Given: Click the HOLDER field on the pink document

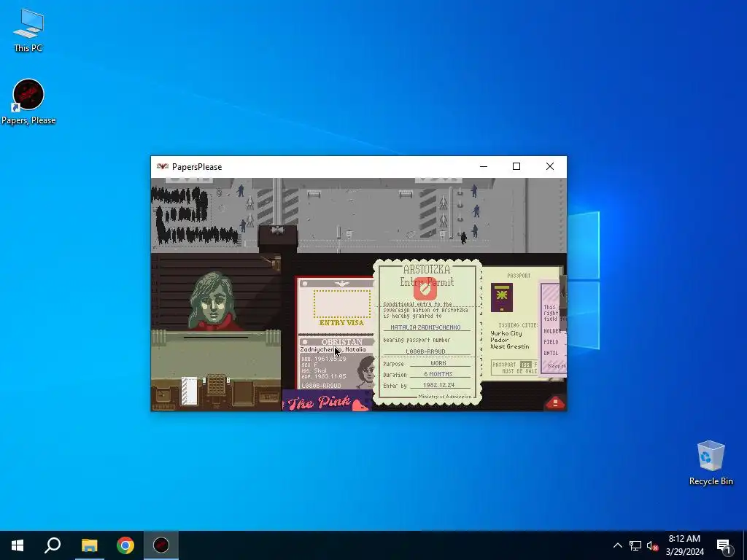Looking at the screenshot, I should pyautogui.click(x=552, y=331).
